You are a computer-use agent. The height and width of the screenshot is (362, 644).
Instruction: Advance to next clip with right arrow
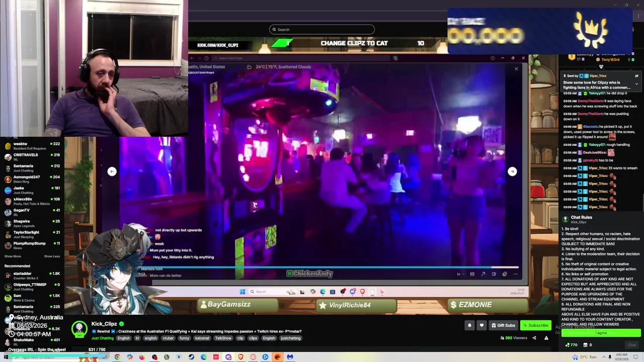[512, 171]
